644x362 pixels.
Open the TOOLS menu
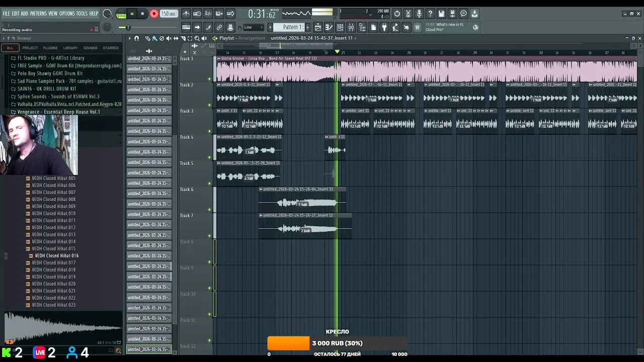(x=82, y=14)
